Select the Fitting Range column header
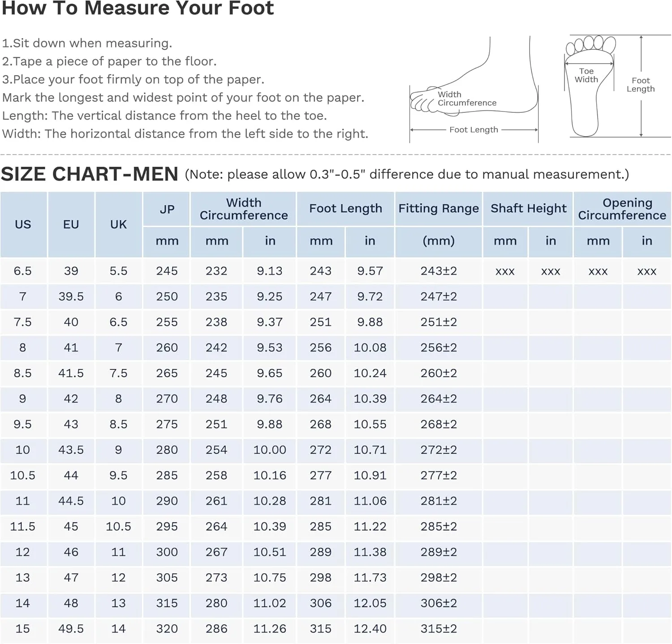 pyautogui.click(x=438, y=209)
